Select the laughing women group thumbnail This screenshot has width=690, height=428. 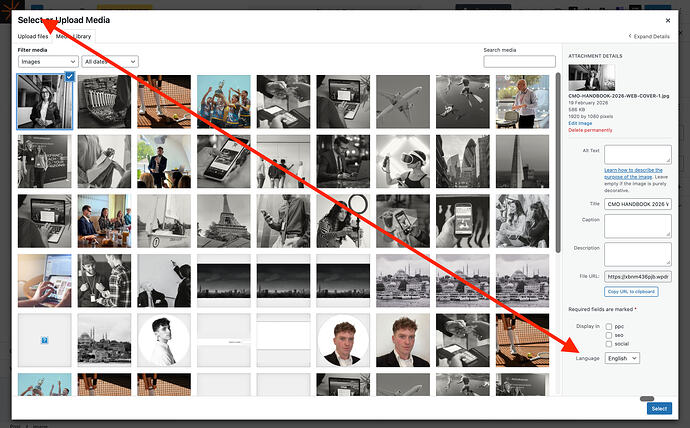point(522,221)
